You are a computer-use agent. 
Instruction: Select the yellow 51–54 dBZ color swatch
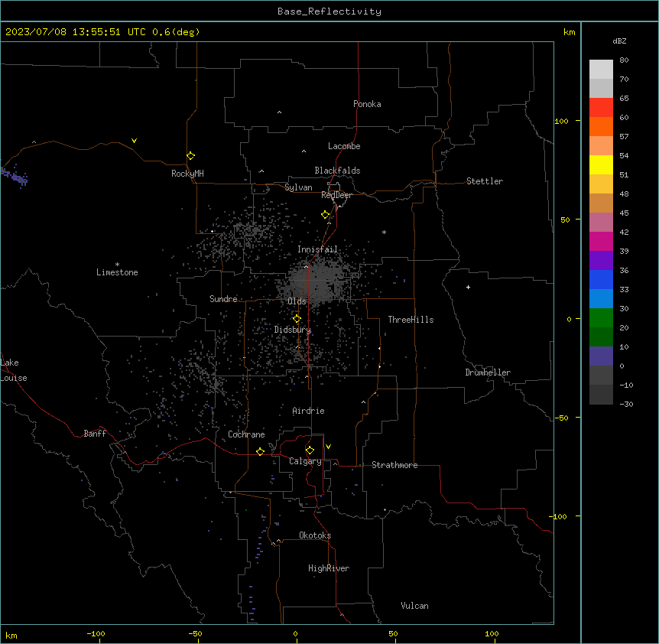pos(601,164)
